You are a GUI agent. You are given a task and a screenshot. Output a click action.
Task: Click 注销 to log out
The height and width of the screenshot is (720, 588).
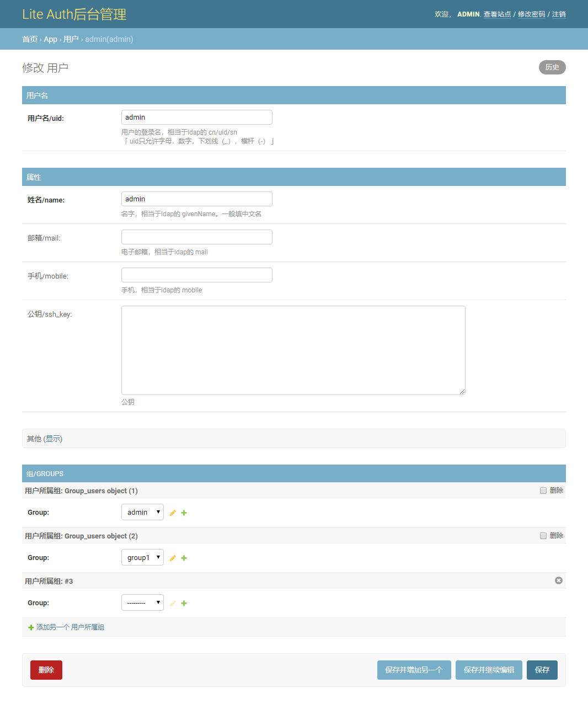tap(559, 14)
